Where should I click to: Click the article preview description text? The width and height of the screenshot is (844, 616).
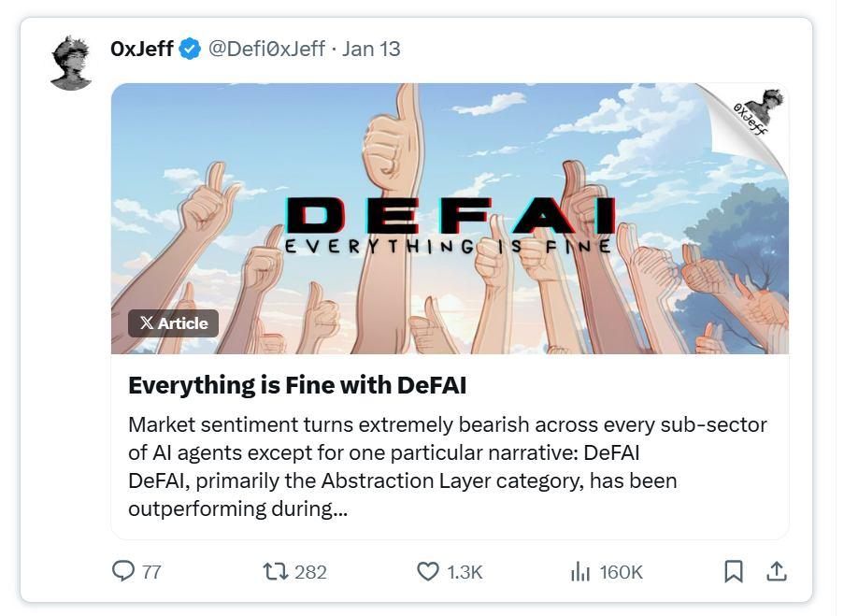pyautogui.click(x=447, y=467)
